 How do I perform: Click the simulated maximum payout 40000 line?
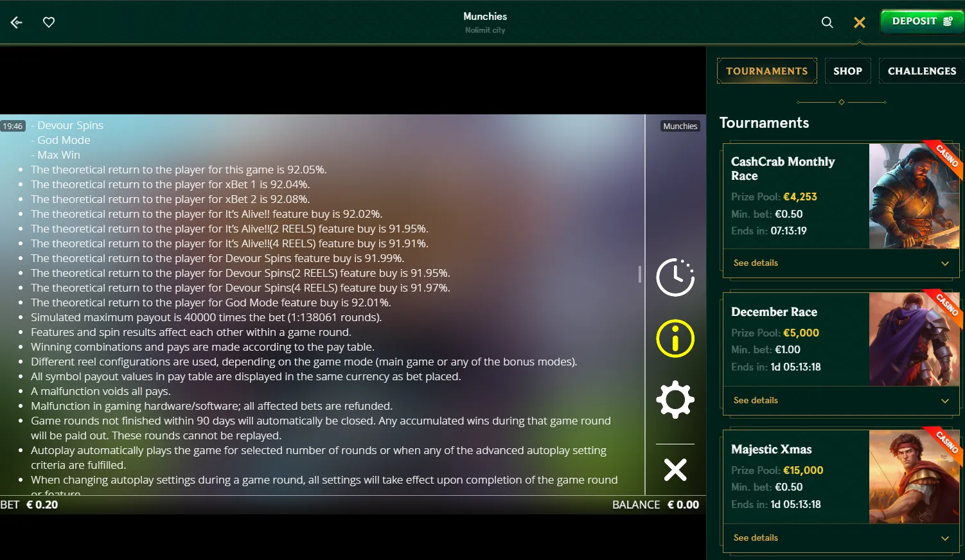(x=206, y=317)
